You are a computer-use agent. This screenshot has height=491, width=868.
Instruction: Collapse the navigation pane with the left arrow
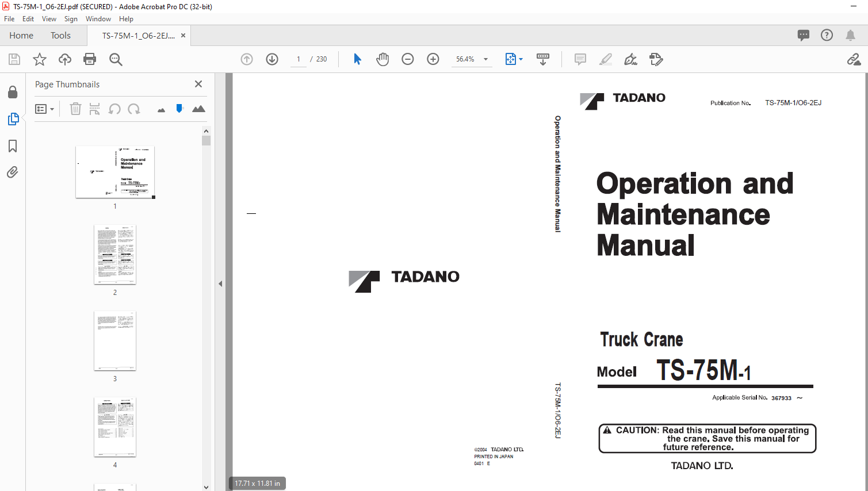pos(220,283)
